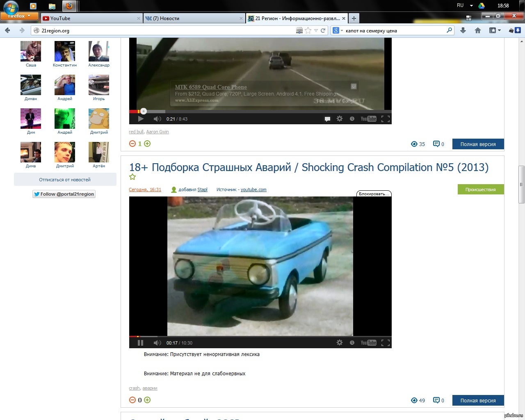This screenshot has width=525, height=420.
Task: Toggle captions on the upper video
Action: click(x=327, y=119)
